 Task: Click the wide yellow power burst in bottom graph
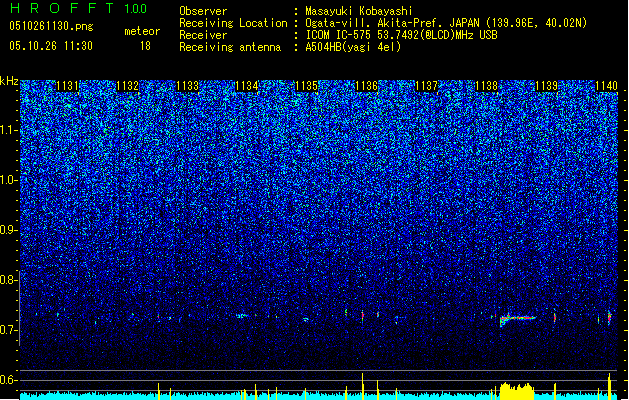[517, 391]
